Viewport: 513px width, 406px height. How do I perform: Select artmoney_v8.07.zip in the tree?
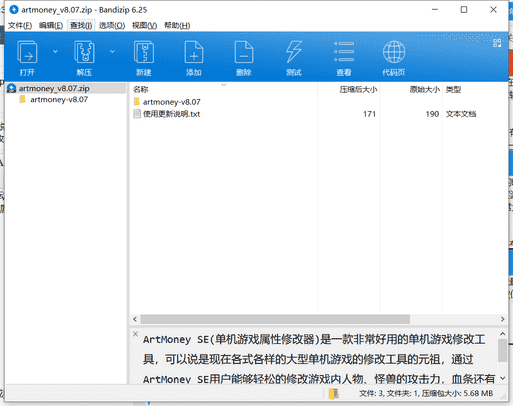point(54,88)
